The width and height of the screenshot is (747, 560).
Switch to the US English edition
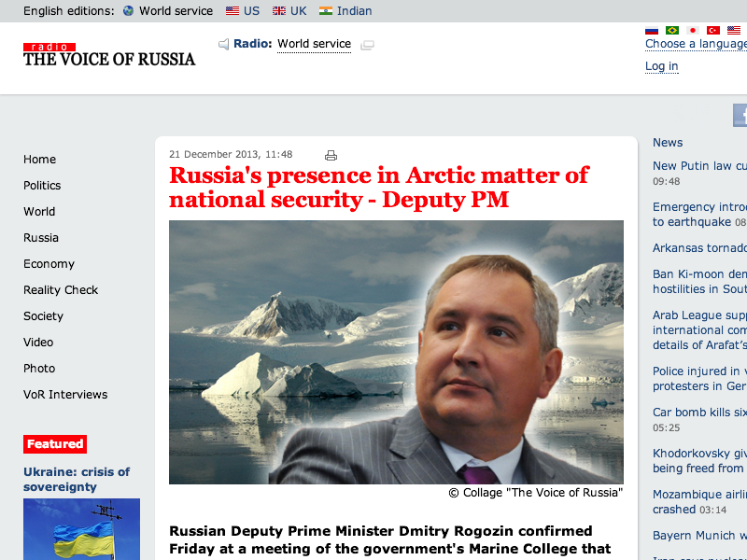[243, 11]
